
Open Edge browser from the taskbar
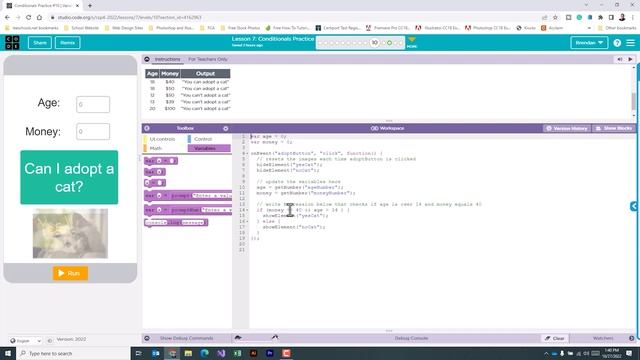pos(204,353)
